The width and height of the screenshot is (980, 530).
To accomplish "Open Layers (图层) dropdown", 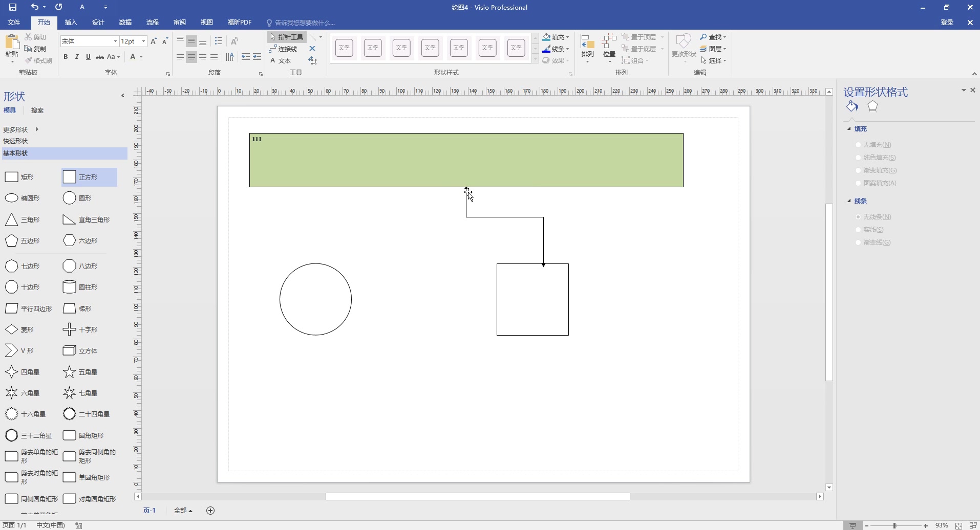I will (713, 49).
